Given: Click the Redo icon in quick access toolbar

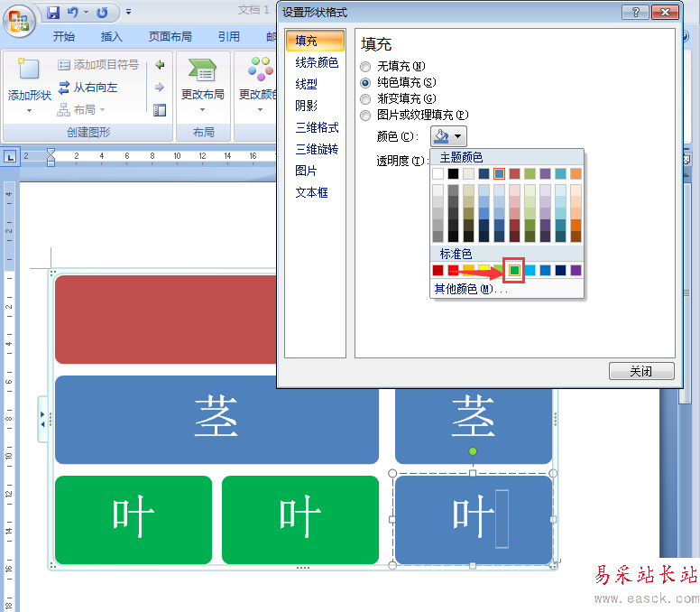Looking at the screenshot, I should (102, 13).
